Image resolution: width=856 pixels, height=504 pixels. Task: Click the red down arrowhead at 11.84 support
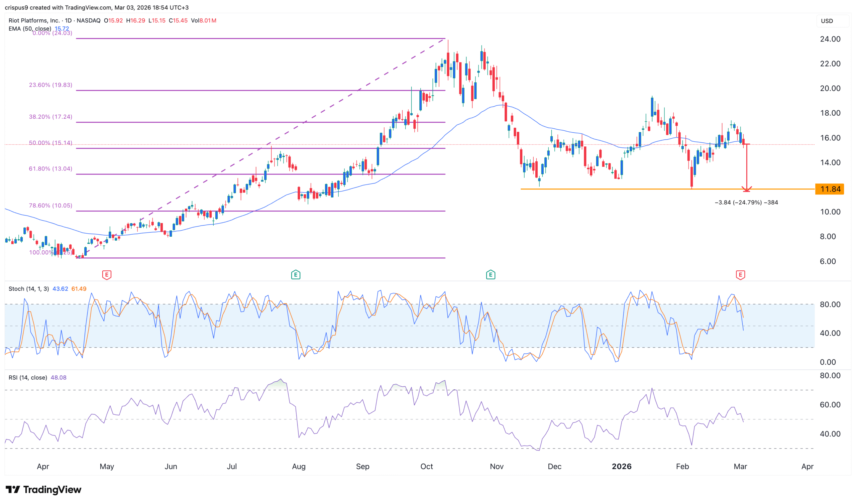pos(747,189)
